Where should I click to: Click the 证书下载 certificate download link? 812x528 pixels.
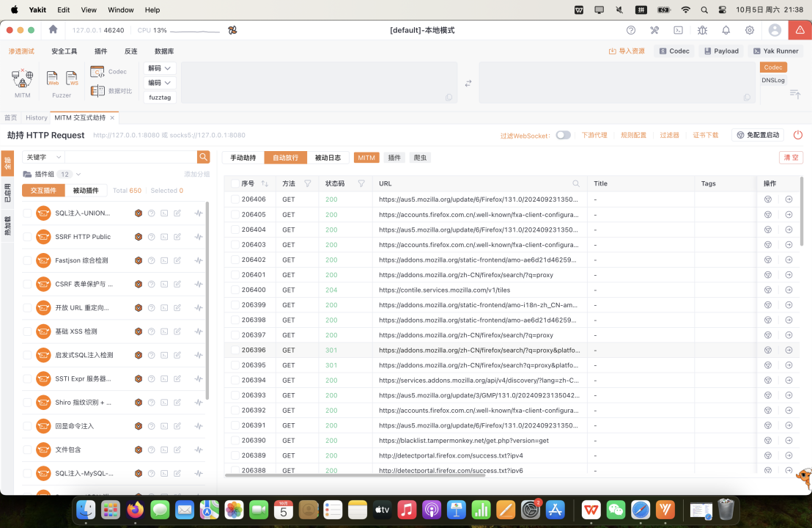(x=706, y=135)
